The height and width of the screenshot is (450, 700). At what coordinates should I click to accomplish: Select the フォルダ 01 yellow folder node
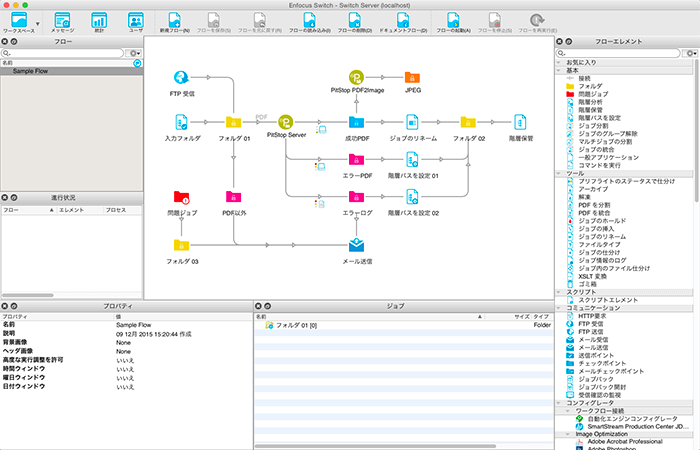click(233, 122)
